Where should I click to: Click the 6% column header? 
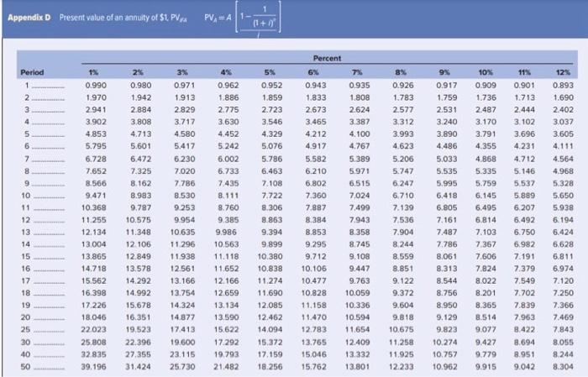(313, 72)
